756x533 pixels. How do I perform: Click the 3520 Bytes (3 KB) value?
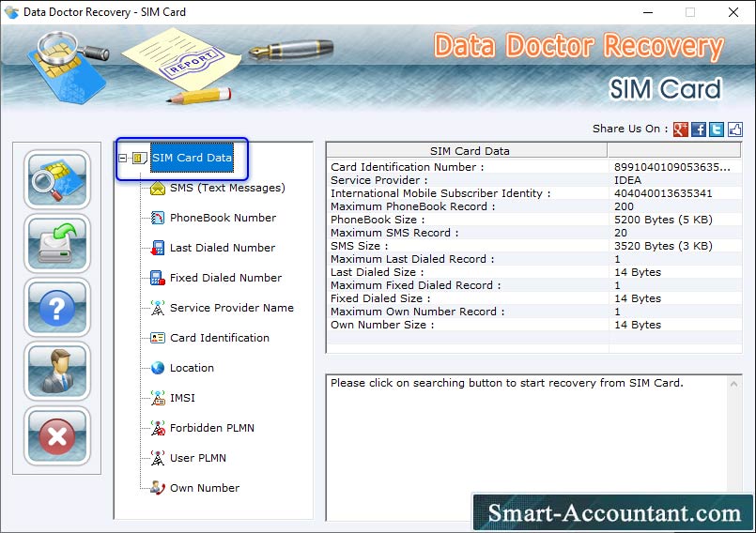[x=663, y=246]
